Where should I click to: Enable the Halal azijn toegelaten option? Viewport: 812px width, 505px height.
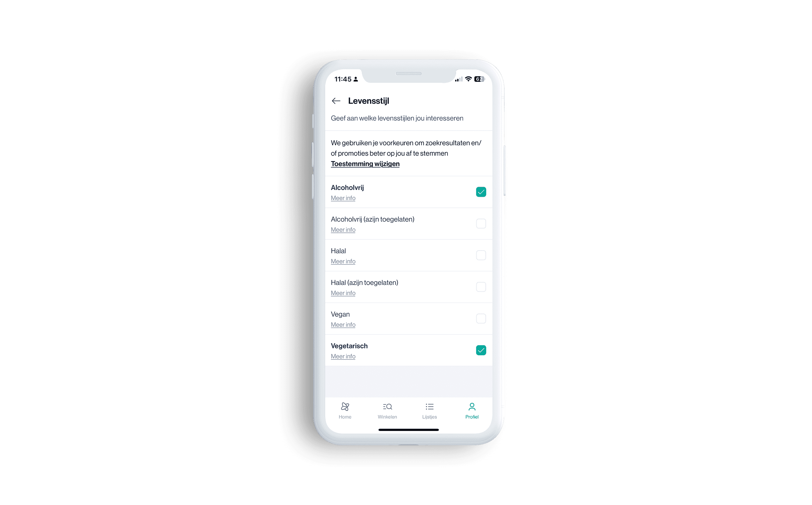(481, 287)
